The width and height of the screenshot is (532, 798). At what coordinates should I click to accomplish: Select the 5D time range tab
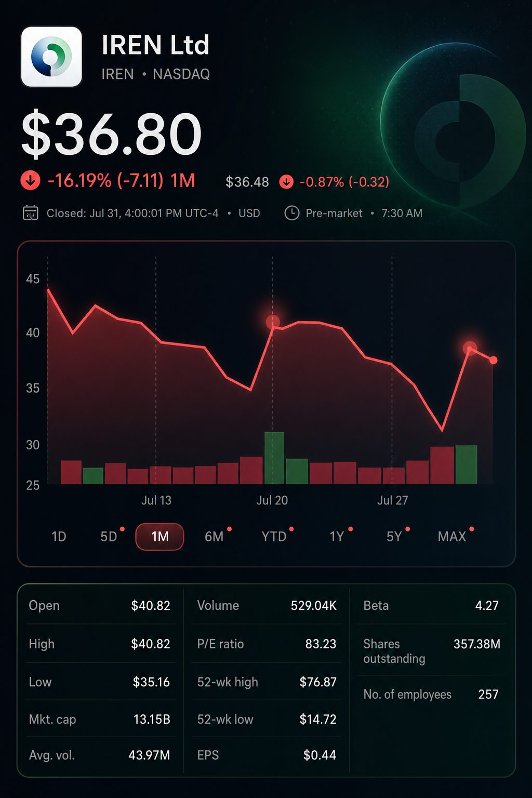click(x=109, y=537)
